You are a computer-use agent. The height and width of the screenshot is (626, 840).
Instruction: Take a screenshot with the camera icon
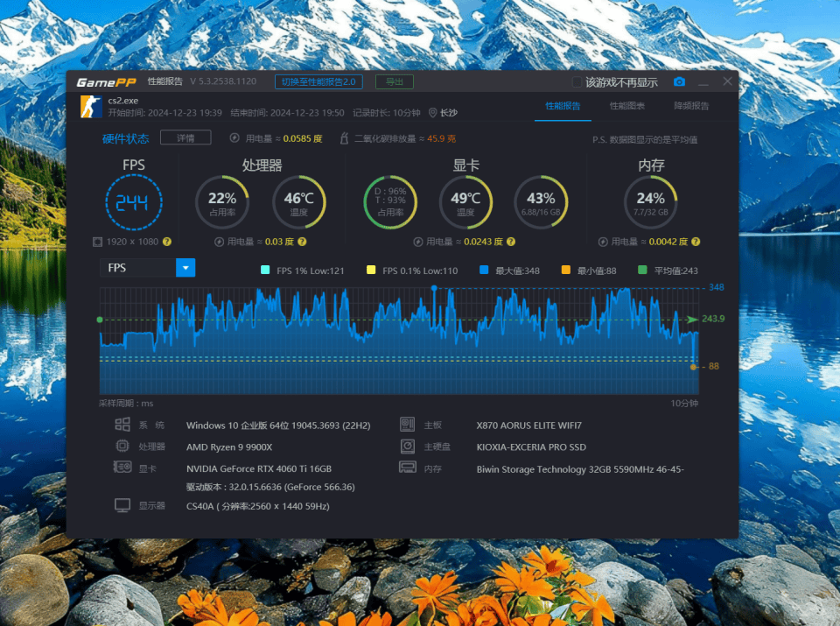[679, 81]
